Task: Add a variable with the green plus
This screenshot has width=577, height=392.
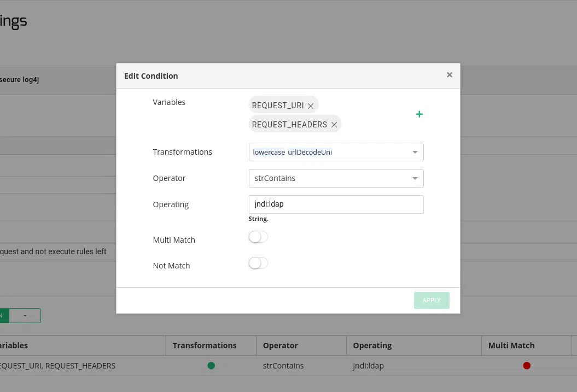Action: tap(419, 114)
